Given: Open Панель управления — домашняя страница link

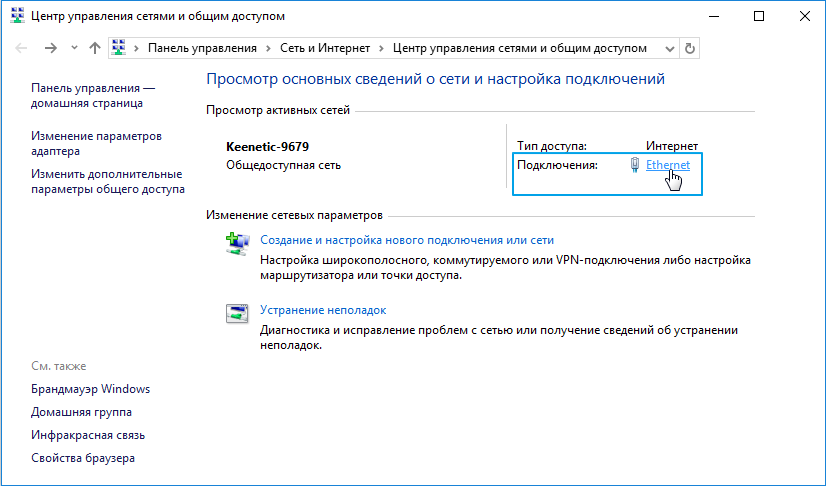Looking at the screenshot, I should [93, 95].
